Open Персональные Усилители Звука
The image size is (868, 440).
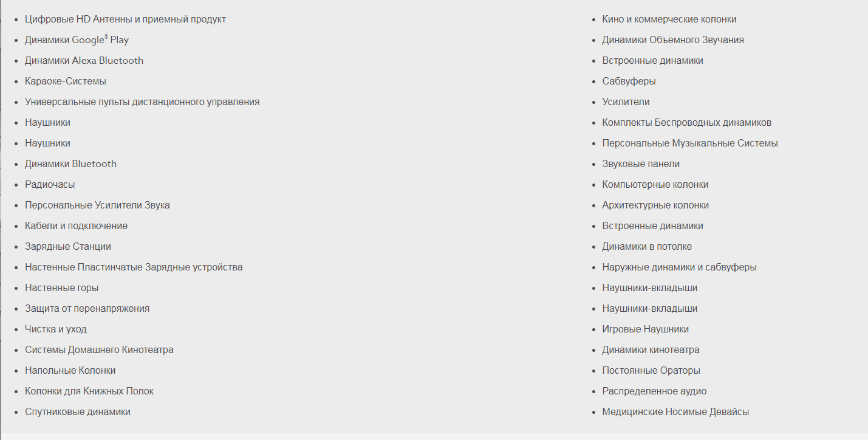pos(97,205)
